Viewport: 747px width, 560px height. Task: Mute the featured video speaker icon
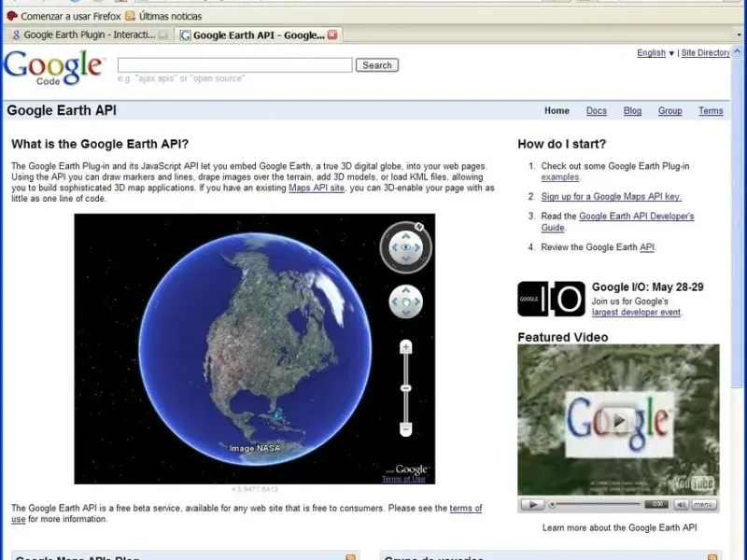point(683,504)
